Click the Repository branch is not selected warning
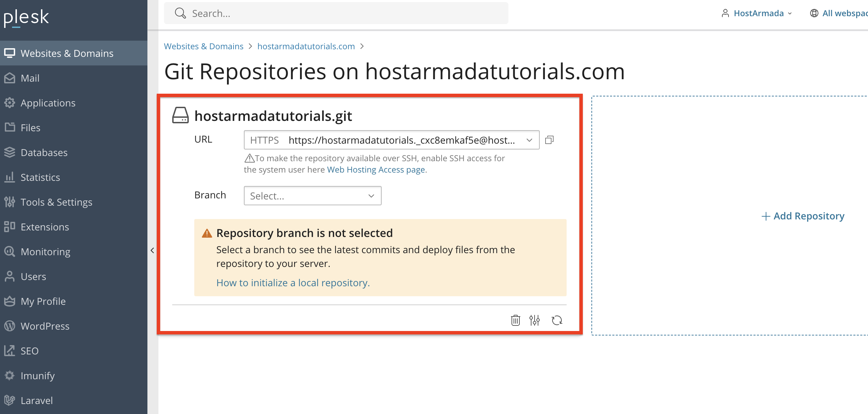868x414 pixels. pyautogui.click(x=380, y=258)
